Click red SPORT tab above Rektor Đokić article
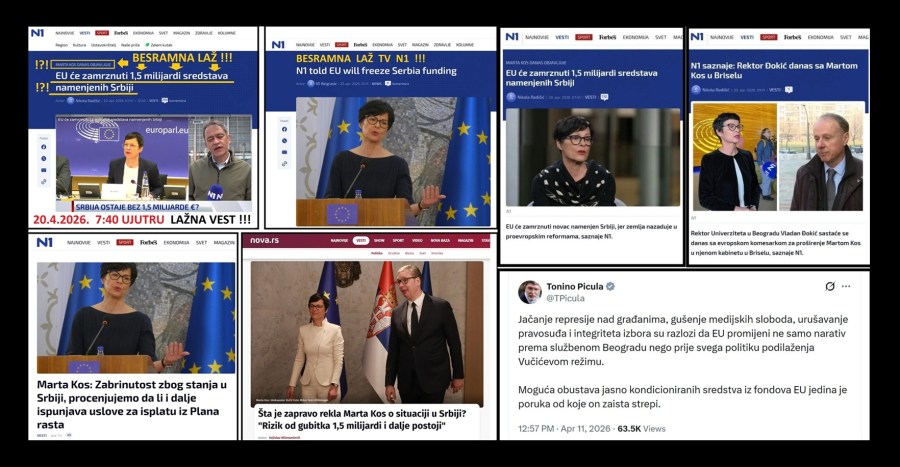900x467 pixels. click(x=769, y=37)
